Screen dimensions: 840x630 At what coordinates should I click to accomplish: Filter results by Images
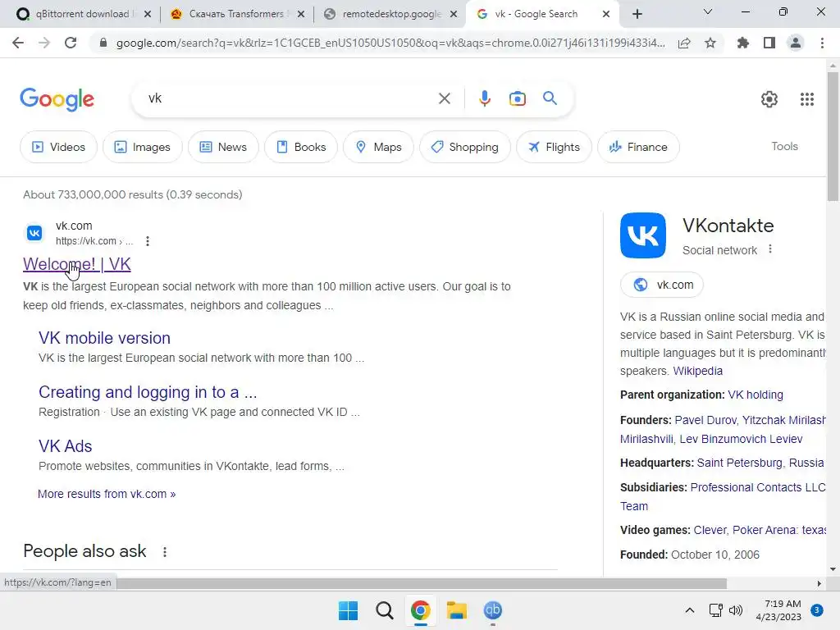tap(143, 147)
